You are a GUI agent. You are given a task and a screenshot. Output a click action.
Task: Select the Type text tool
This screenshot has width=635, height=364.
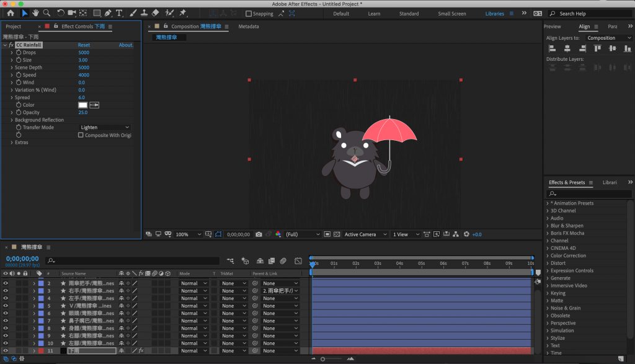click(119, 13)
